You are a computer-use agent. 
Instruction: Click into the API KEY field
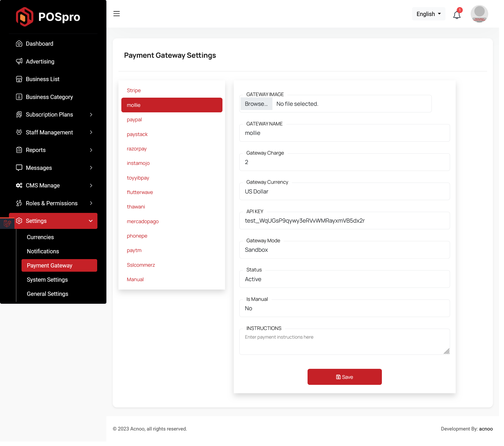pos(344,221)
